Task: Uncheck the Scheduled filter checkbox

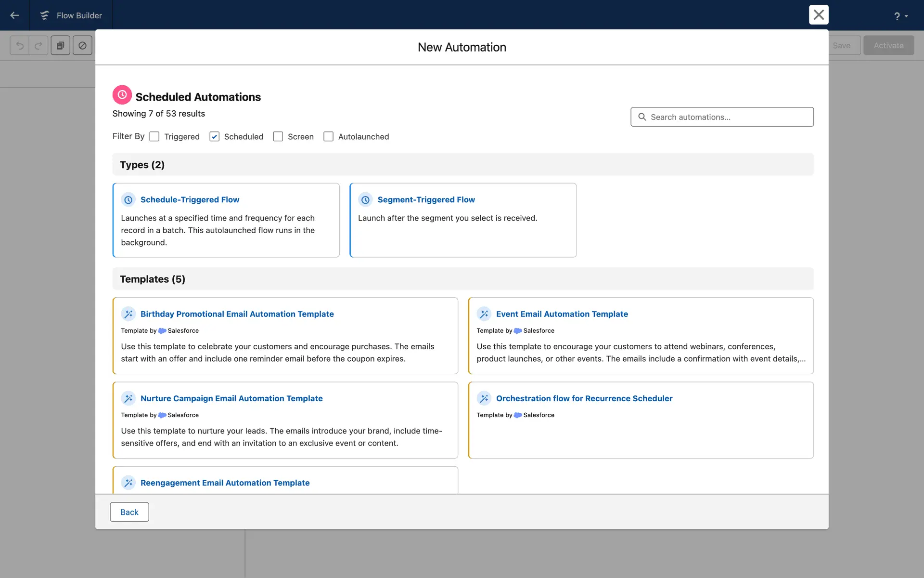Action: tap(215, 137)
